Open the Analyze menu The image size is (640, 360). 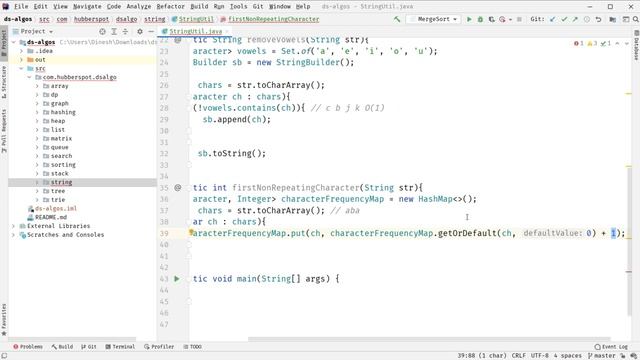coord(138,7)
